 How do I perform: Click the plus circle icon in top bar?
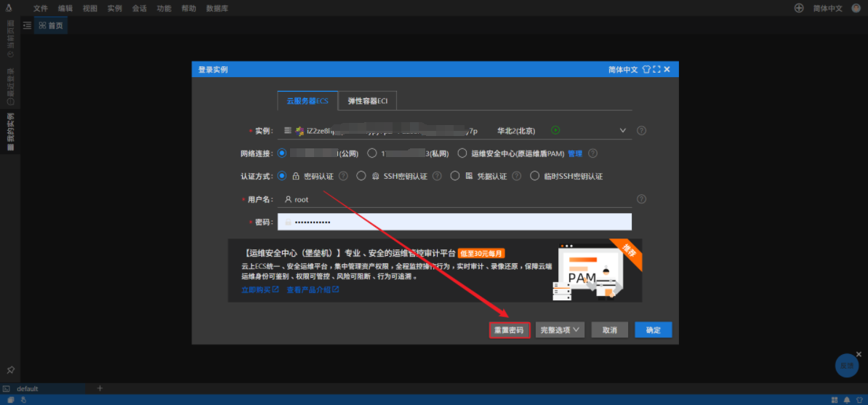pyautogui.click(x=799, y=8)
